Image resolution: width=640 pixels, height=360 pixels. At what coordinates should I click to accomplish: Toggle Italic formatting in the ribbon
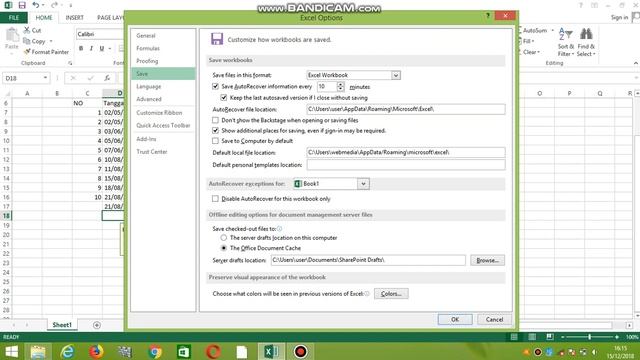pos(91,48)
